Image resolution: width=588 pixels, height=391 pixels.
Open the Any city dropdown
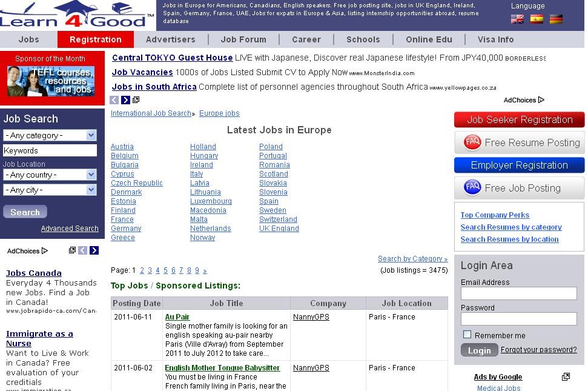[x=50, y=190]
